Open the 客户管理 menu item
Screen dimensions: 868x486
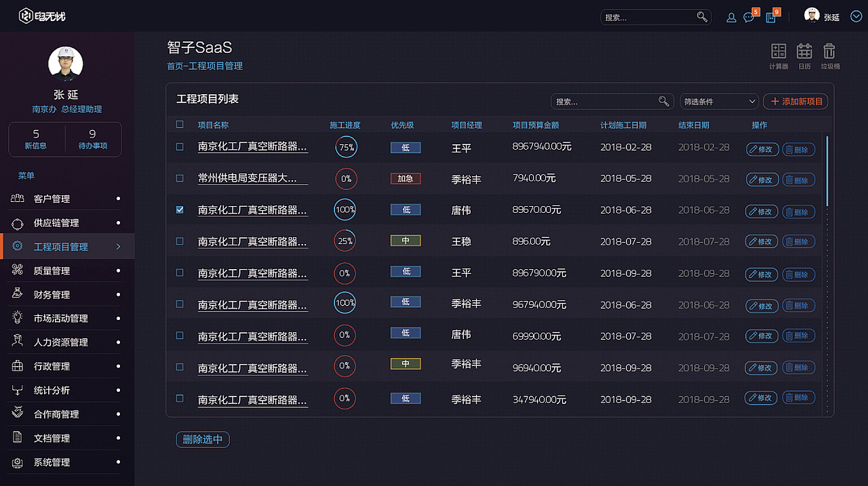coord(52,199)
